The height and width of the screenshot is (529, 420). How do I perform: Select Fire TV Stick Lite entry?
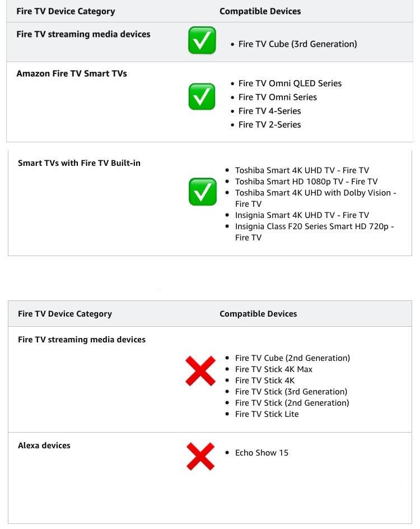click(x=267, y=414)
